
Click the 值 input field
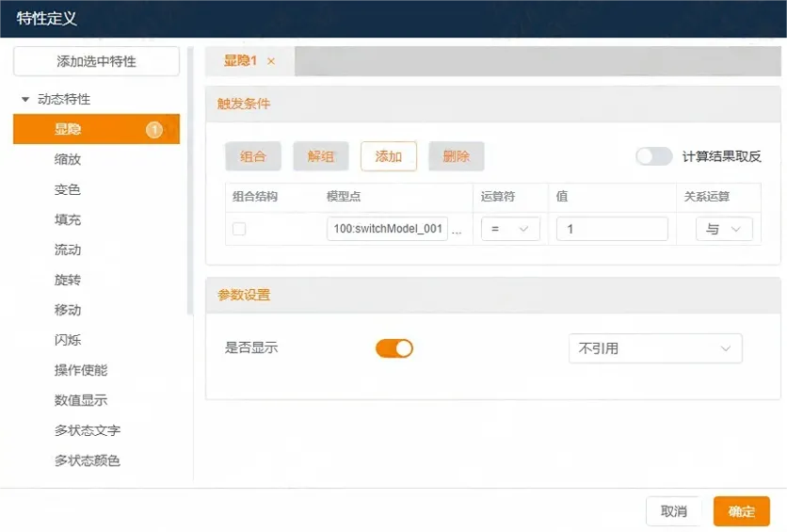[612, 229]
